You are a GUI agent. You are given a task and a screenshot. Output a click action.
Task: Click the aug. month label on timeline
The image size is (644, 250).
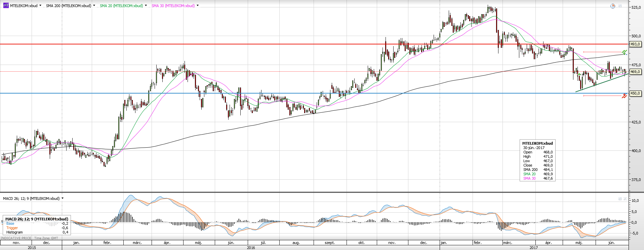[296, 243]
